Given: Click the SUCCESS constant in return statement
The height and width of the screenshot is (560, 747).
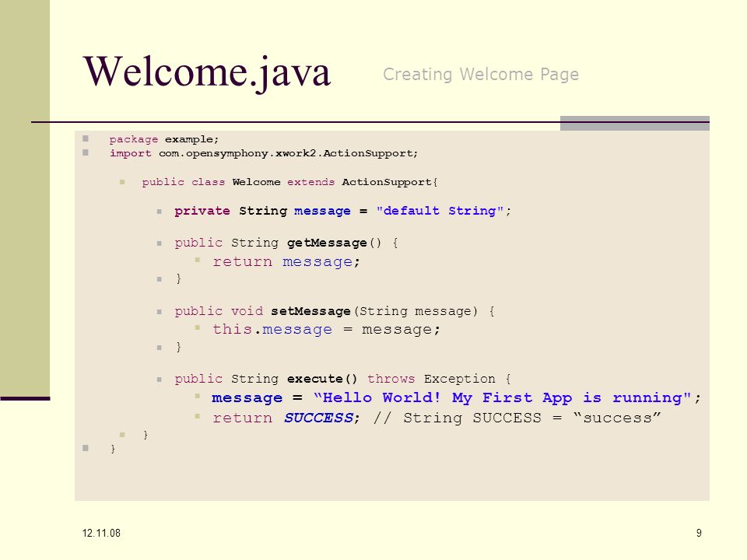Looking at the screenshot, I should click(318, 418).
